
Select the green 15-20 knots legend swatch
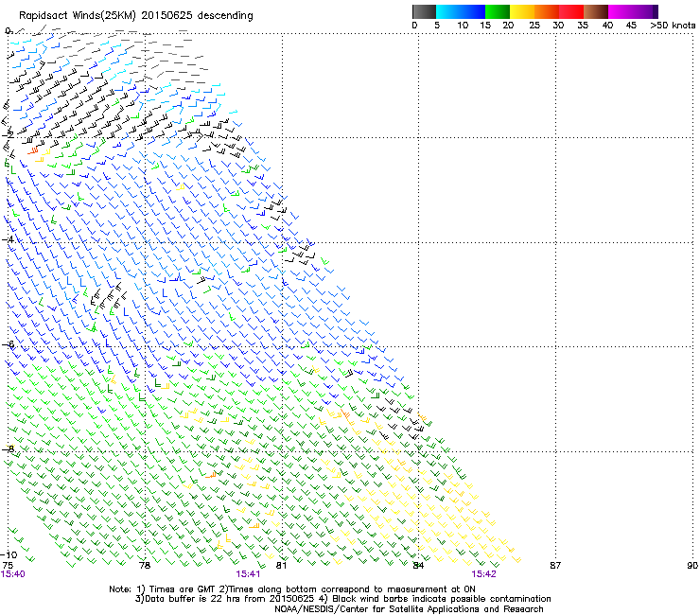498,11
